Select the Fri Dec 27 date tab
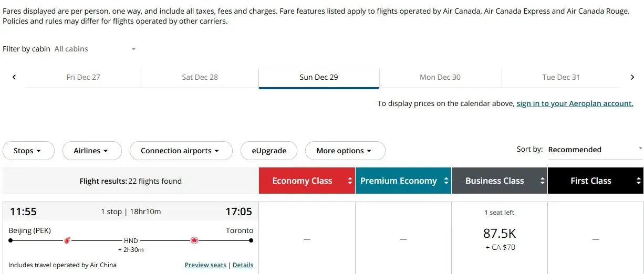Image resolution: width=644 pixels, height=274 pixels. [x=83, y=77]
